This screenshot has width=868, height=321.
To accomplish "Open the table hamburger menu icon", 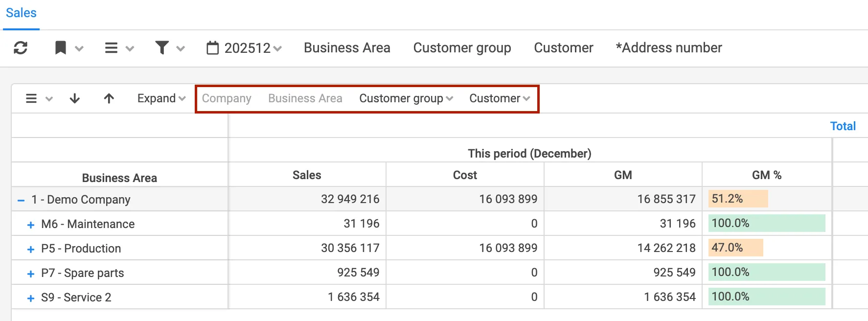I will coord(31,99).
